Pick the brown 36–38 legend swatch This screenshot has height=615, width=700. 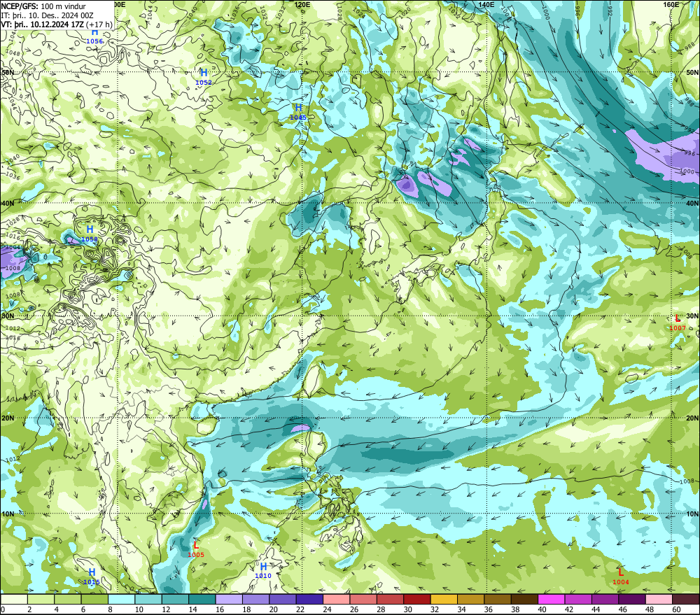tap(498, 599)
